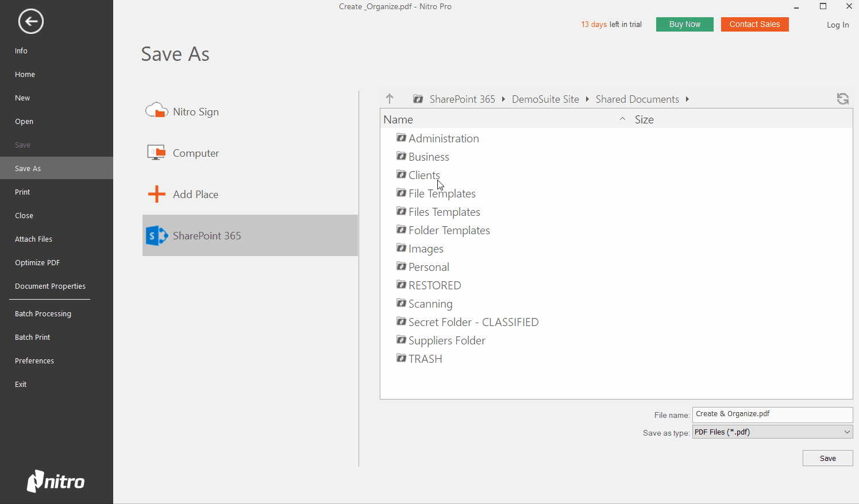Open Batch Processing from sidebar menu
859x504 pixels.
(43, 313)
